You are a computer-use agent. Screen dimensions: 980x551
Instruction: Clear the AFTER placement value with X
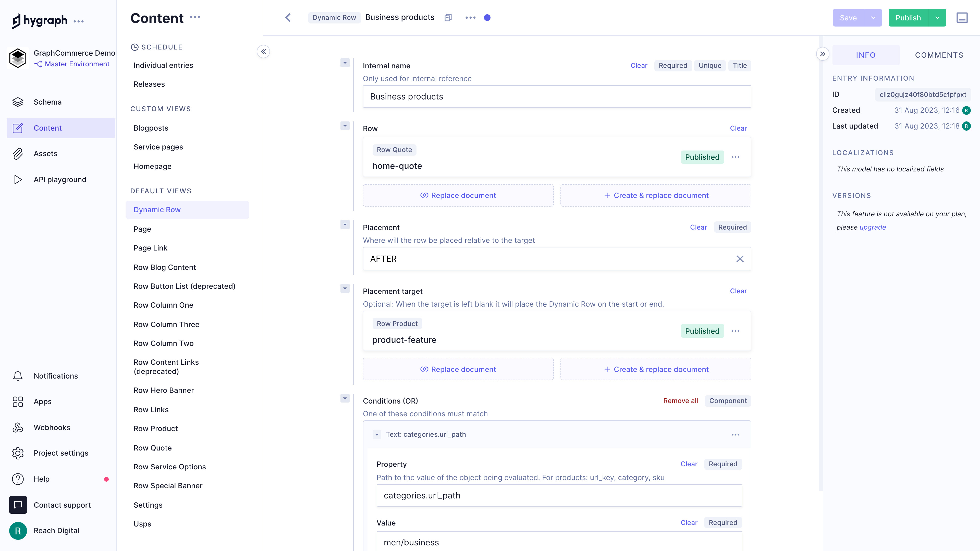tap(740, 259)
